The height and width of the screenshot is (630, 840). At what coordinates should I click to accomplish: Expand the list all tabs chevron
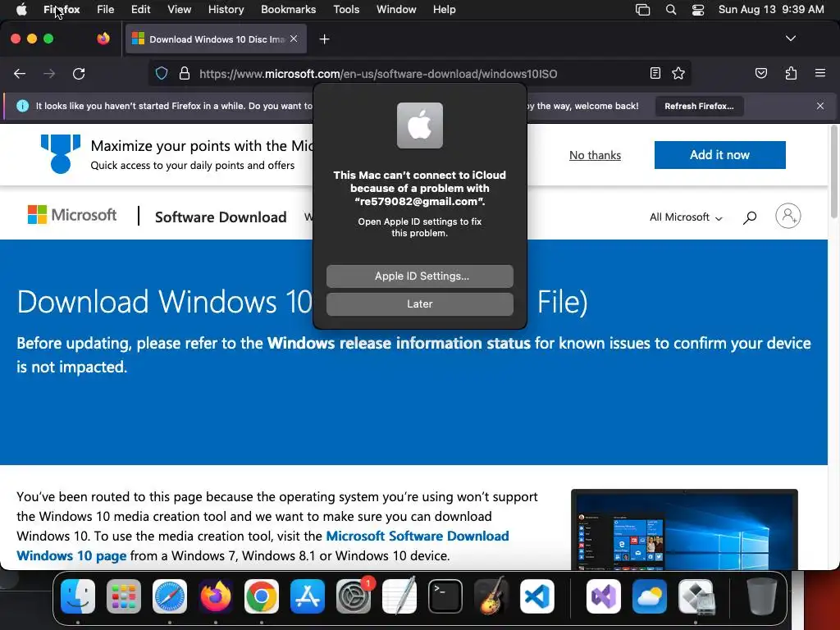(790, 39)
